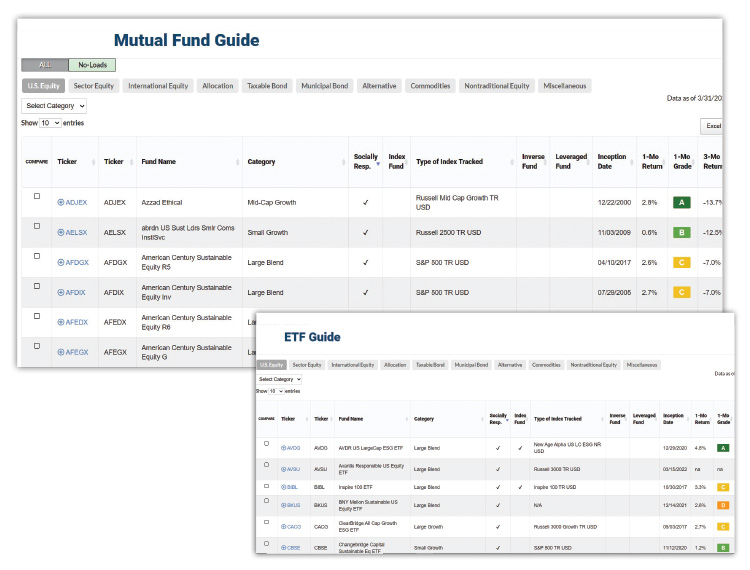Open Miscellaneous tab in Mutual Fund Guide
This screenshot has height=570, width=750.
pos(565,86)
